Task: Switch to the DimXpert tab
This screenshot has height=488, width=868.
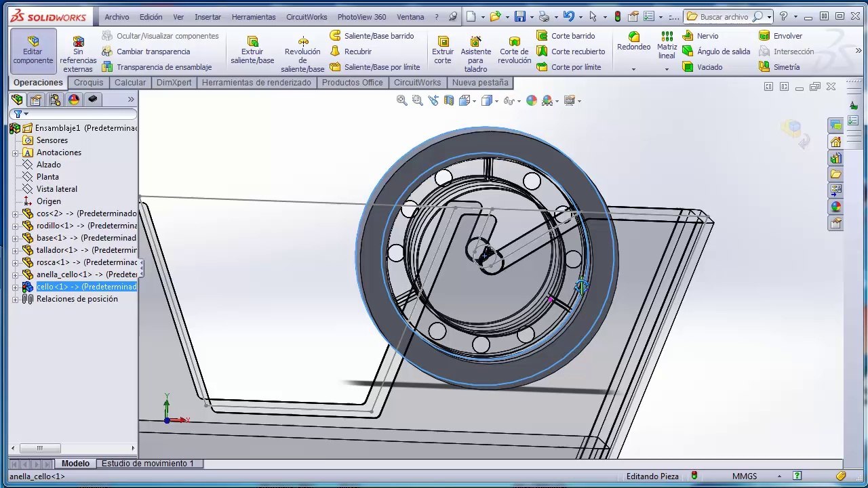Action: coord(174,83)
